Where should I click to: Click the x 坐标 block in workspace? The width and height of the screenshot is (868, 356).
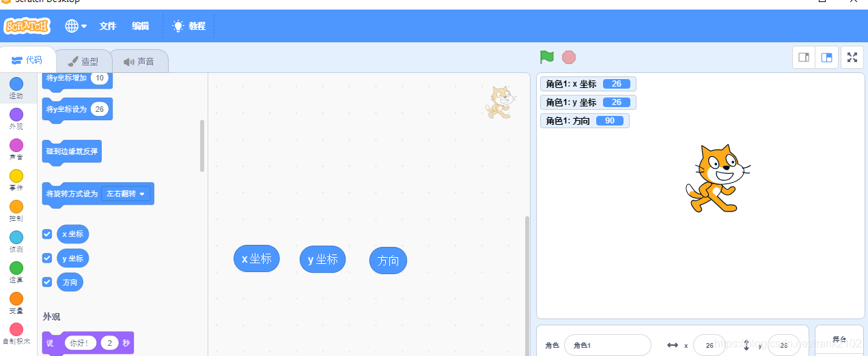click(257, 258)
